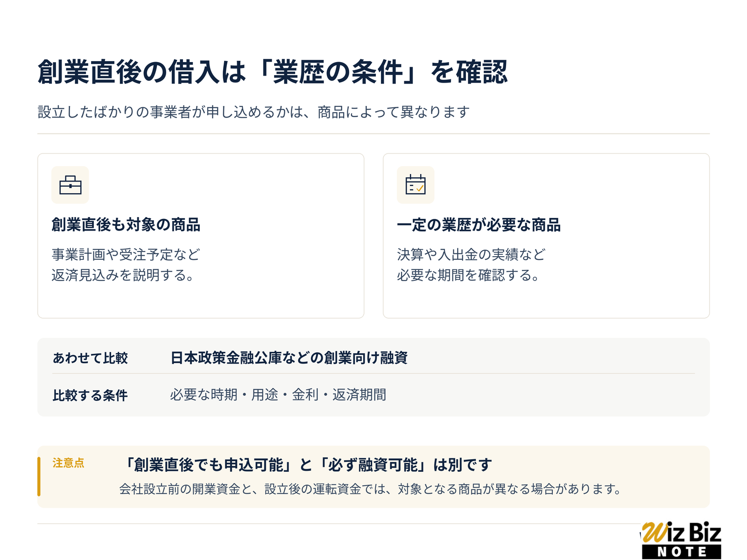
Task: Click the line 事業計画や受注予定など
Action: [x=126, y=254]
